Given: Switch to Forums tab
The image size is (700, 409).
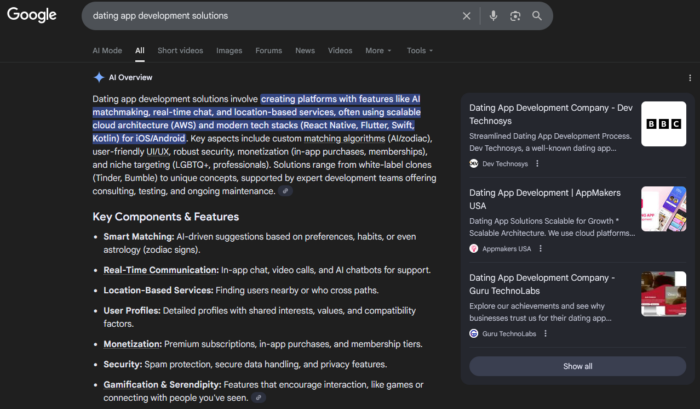Looking at the screenshot, I should (269, 50).
